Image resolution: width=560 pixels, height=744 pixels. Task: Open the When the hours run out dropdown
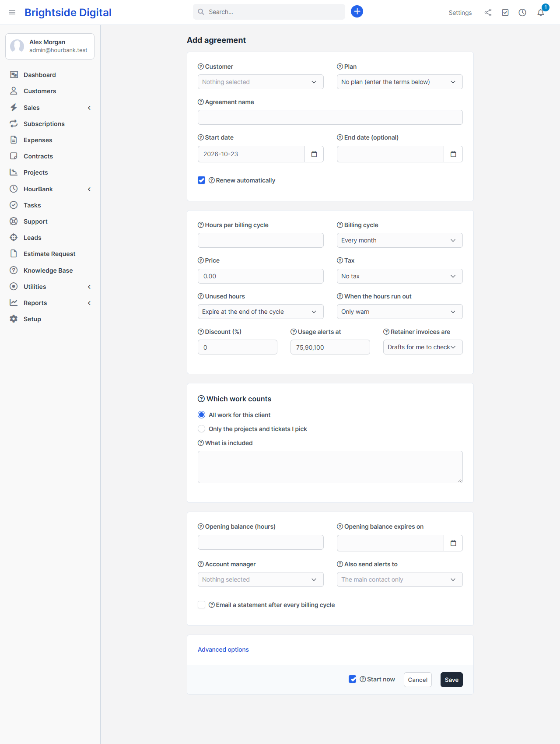pos(400,312)
